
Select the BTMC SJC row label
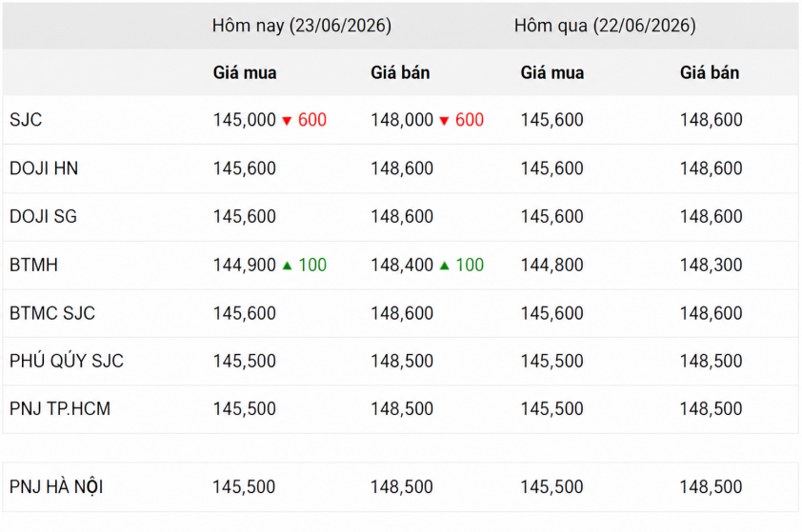tap(52, 313)
